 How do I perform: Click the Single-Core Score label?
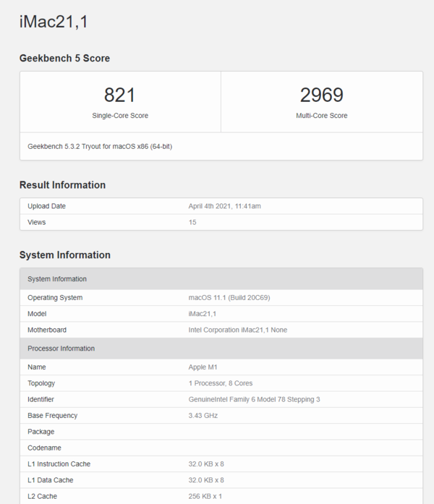click(120, 116)
